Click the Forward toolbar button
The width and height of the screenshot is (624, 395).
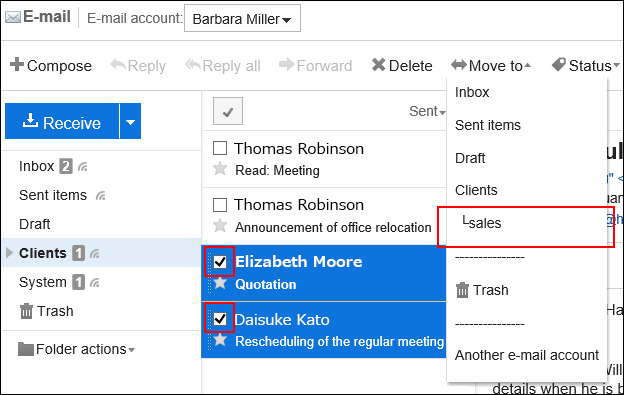[316, 66]
